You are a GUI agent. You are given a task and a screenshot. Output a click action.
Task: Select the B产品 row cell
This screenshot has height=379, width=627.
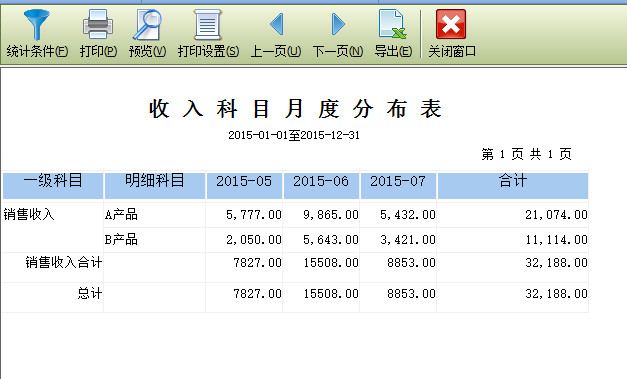pyautogui.click(x=155, y=240)
